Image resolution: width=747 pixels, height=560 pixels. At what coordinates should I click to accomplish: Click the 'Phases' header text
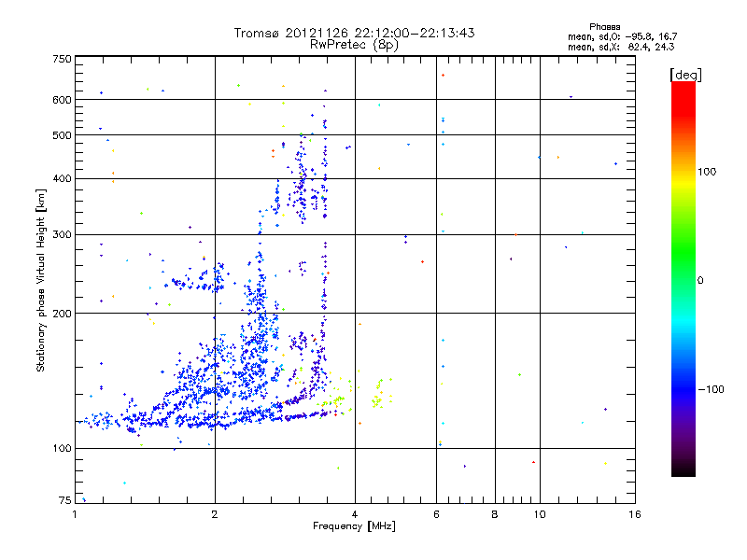point(604,27)
